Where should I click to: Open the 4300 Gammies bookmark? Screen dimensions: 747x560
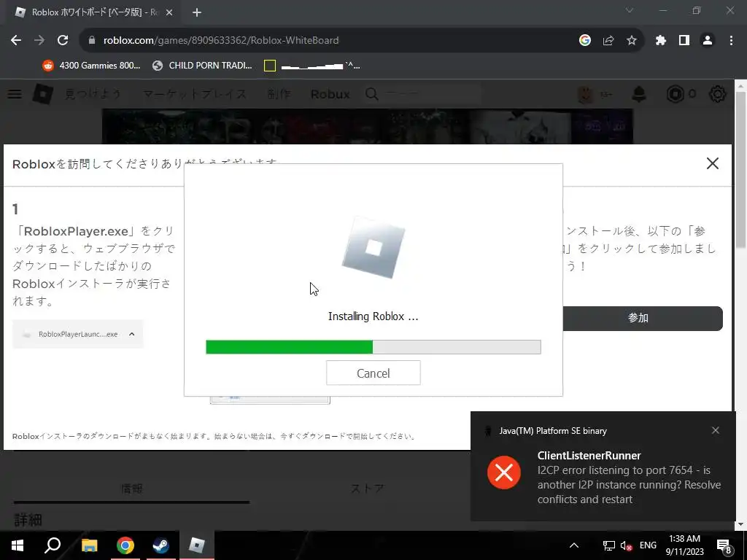[91, 66]
